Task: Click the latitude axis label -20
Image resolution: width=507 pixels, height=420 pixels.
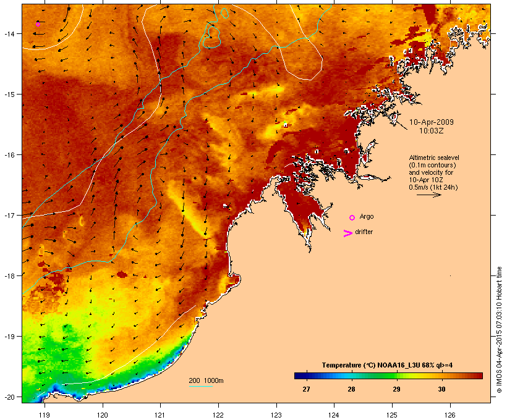Action: click(9, 397)
